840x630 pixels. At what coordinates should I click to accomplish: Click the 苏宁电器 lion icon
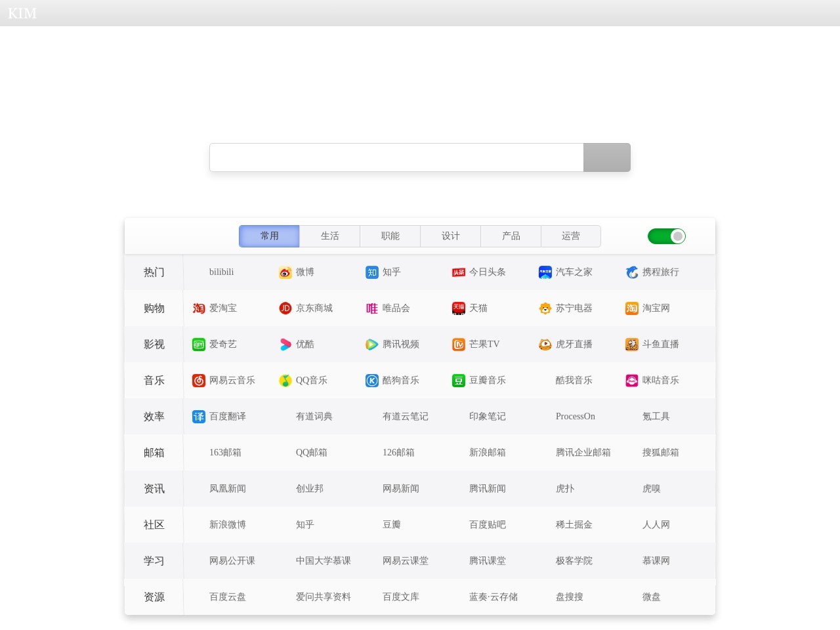pyautogui.click(x=545, y=308)
